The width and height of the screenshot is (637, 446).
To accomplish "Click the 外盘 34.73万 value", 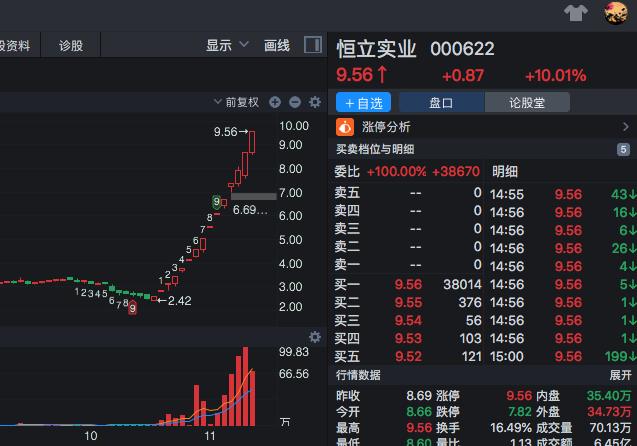I will [x=609, y=412].
